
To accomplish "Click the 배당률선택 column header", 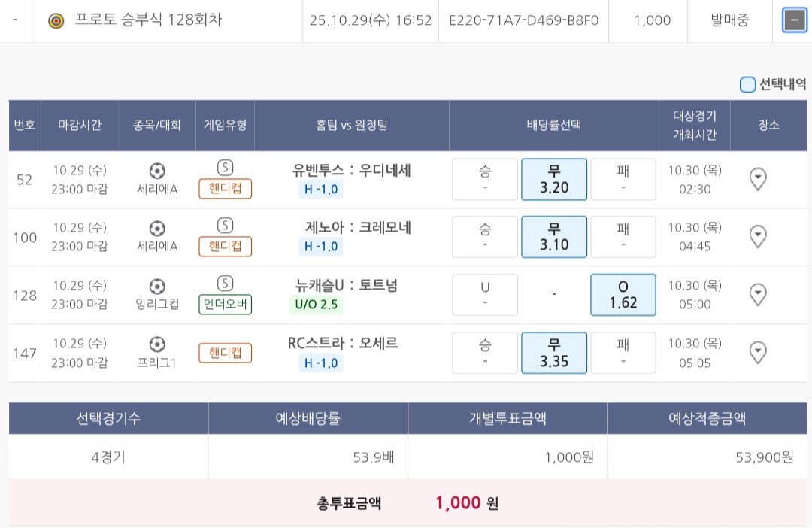I will point(554,125).
